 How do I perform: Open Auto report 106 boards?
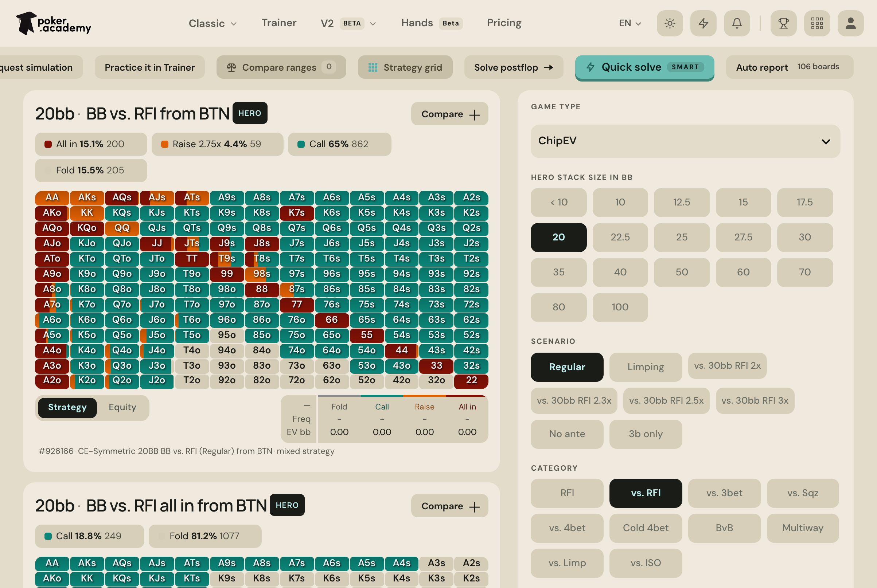pyautogui.click(x=789, y=67)
